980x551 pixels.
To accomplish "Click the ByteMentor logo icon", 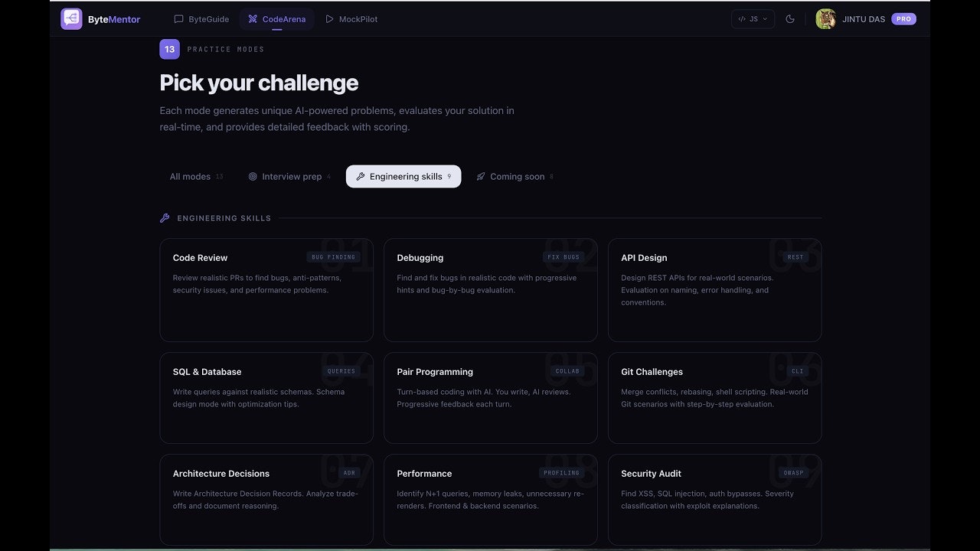I will [71, 18].
